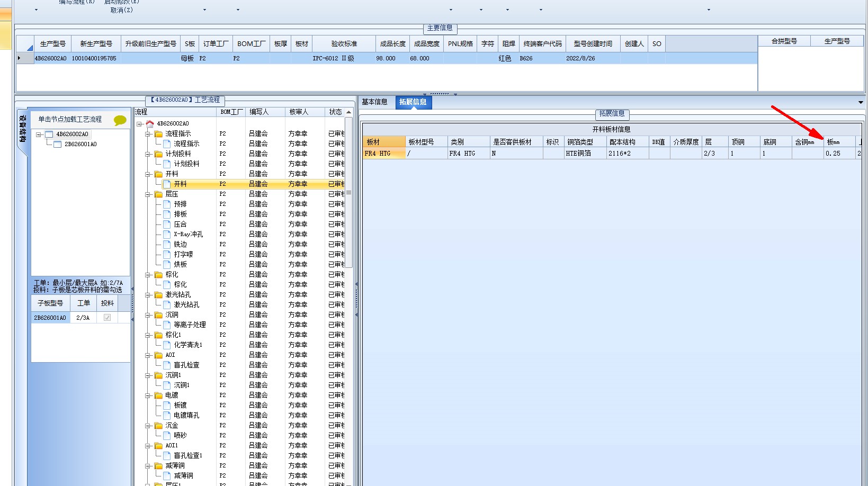Image resolution: width=868 pixels, height=486 pixels.
Task: Collapse 4B626002A0 in the 设备结构 tree
Action: 39,134
